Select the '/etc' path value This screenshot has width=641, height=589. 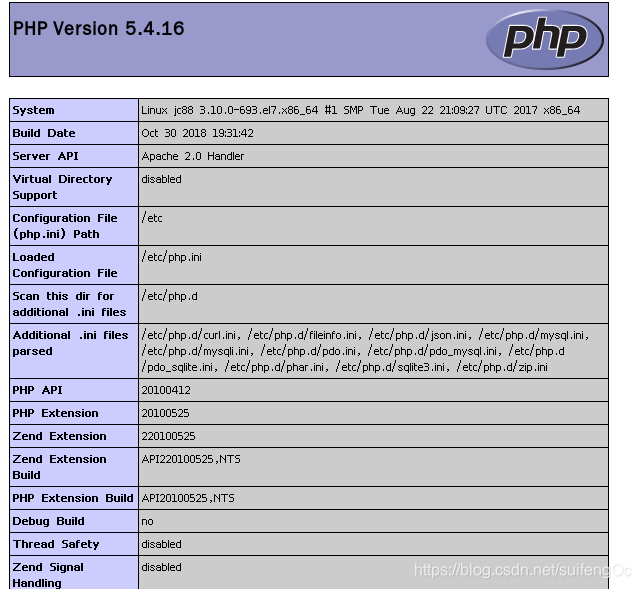coord(152,218)
